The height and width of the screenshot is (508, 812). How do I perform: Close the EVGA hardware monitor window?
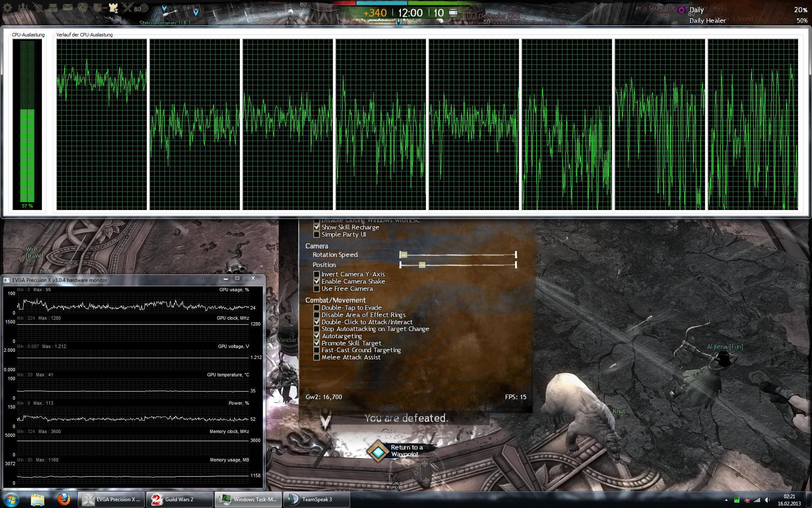(252, 278)
